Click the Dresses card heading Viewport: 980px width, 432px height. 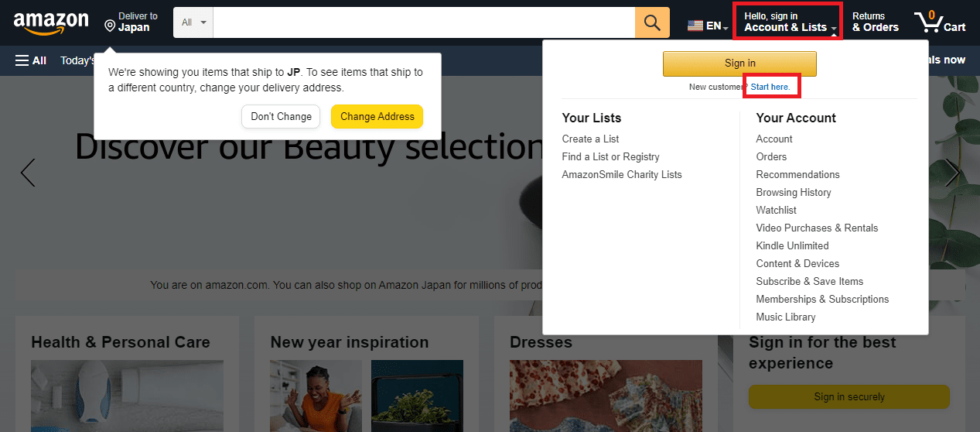tap(541, 342)
